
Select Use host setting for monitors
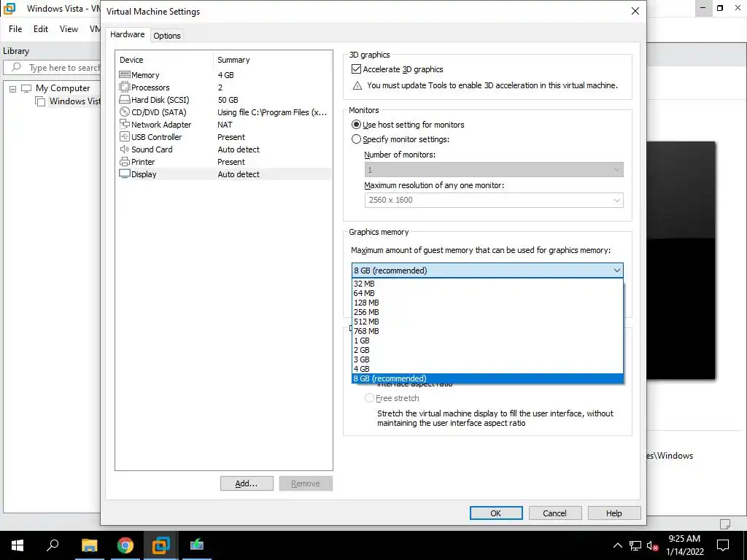click(356, 125)
